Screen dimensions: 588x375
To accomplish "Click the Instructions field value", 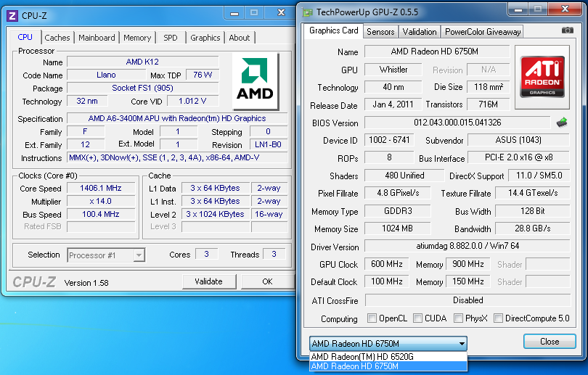I will point(177,157).
